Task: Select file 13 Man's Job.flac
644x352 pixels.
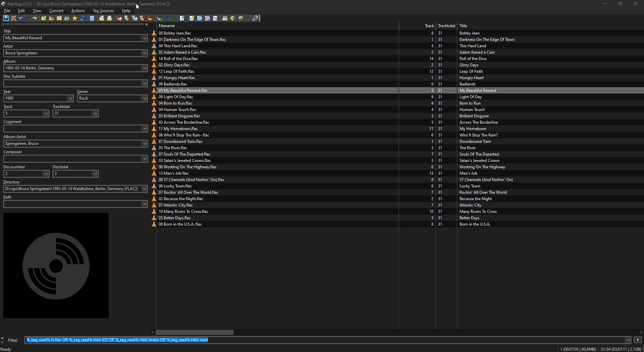Action: click(x=174, y=173)
